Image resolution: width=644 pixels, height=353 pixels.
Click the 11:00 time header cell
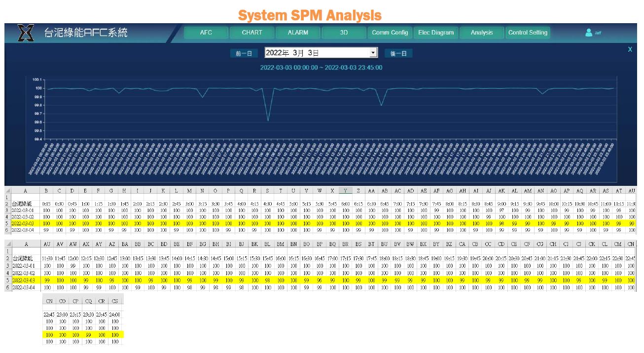[x=605, y=204]
